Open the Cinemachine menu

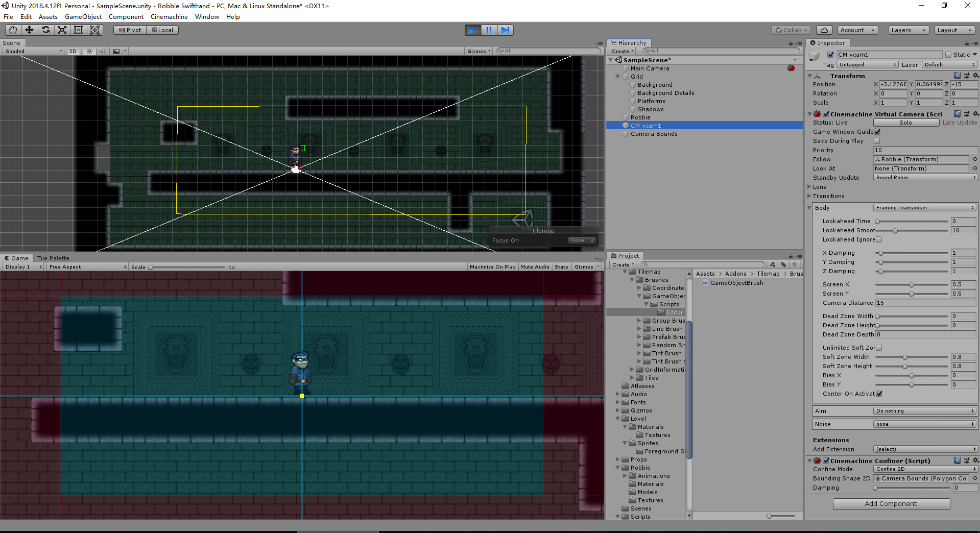tap(169, 17)
